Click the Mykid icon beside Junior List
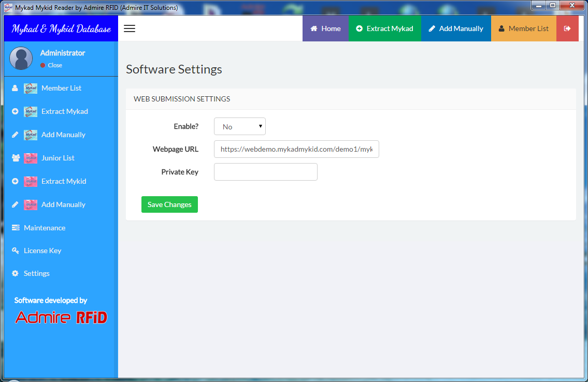This screenshot has width=588, height=382. point(31,158)
